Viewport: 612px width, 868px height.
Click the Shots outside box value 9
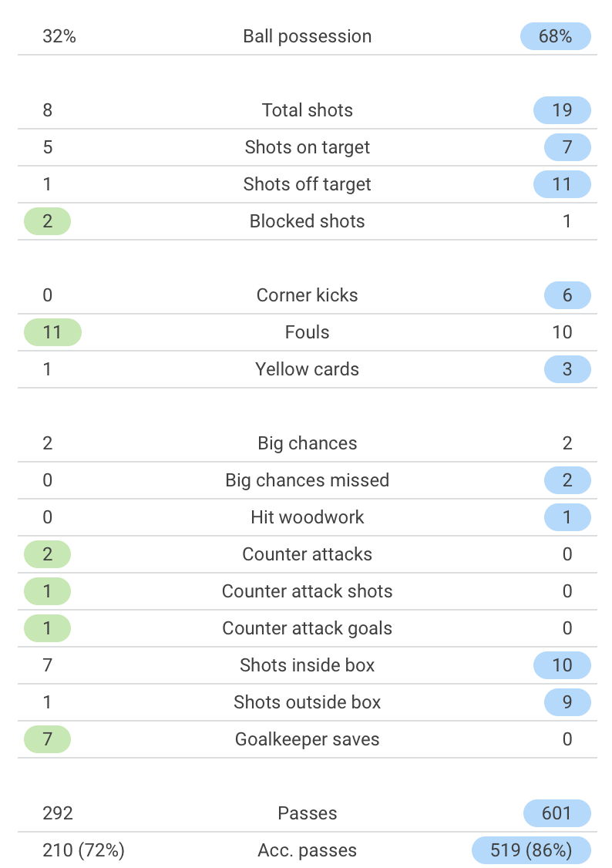pos(568,702)
